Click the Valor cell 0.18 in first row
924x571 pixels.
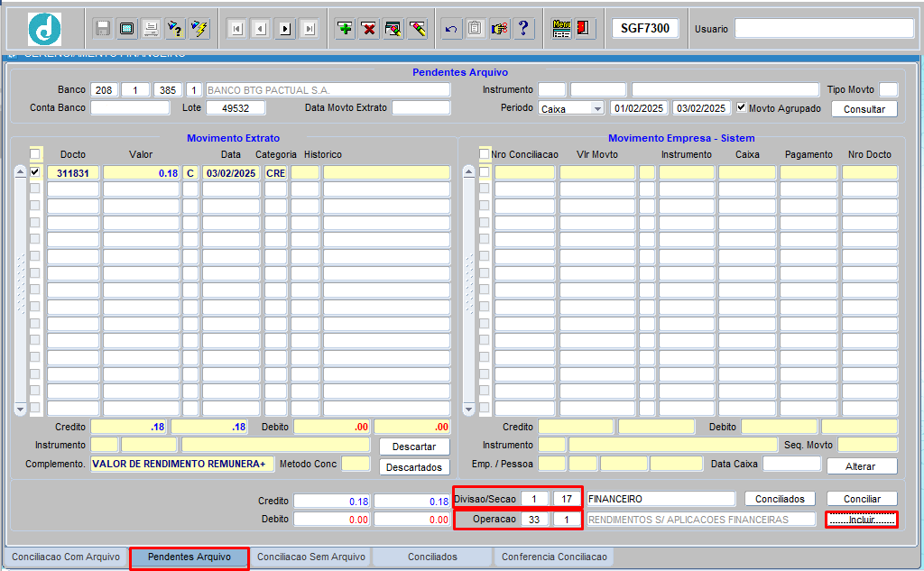(142, 172)
